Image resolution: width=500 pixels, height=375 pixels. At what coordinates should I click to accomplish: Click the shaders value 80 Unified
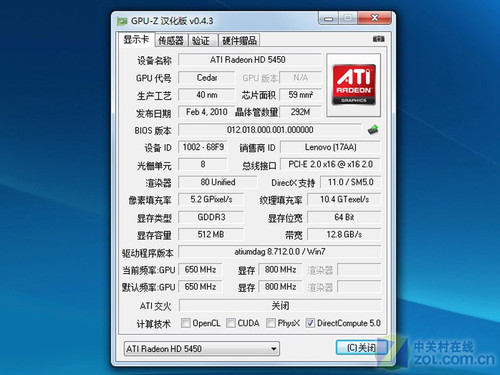click(218, 182)
